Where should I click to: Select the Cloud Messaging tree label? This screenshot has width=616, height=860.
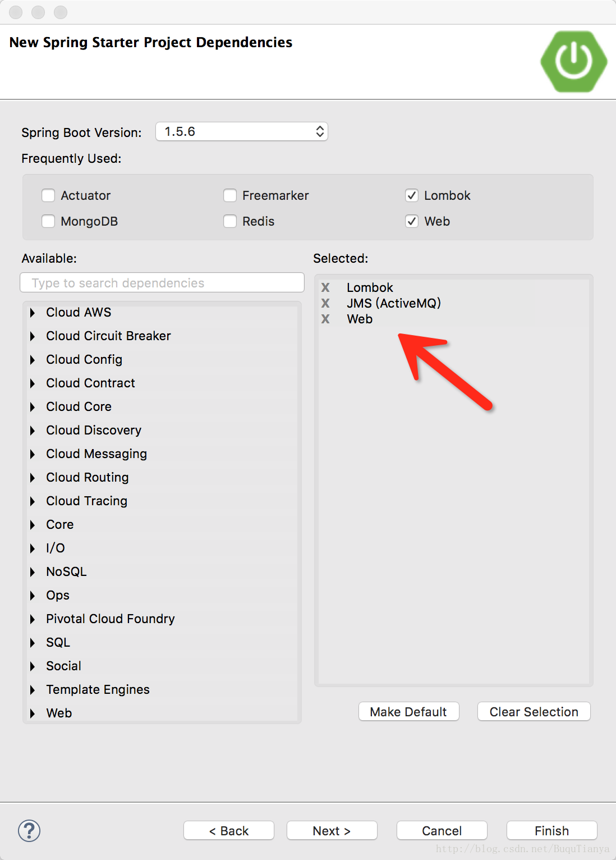[x=96, y=454]
